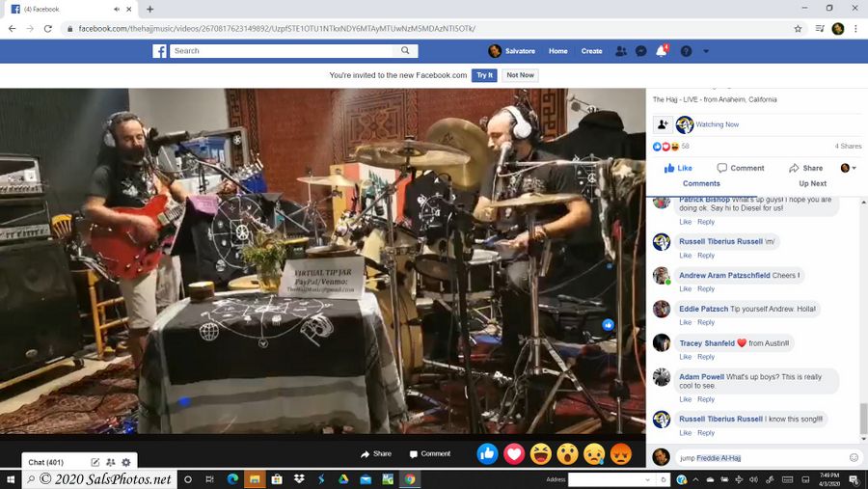Toggle the blue thumbs-up reaction below video
Viewport: 868px width, 489px height.
pos(488,453)
